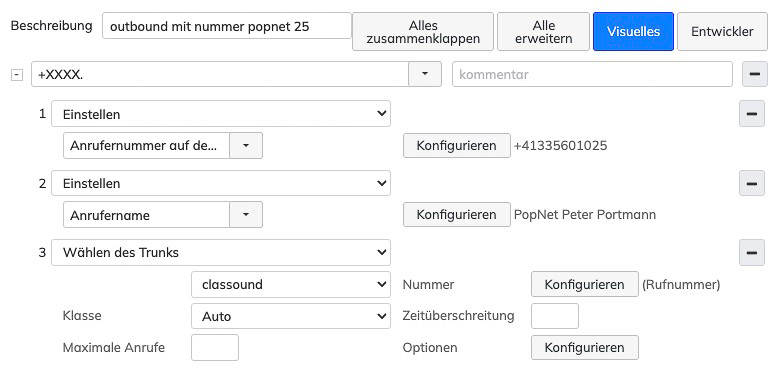Viewport: 776px width, 379px height.
Task: Open arrow next to Anrufername field
Action: coord(246,215)
